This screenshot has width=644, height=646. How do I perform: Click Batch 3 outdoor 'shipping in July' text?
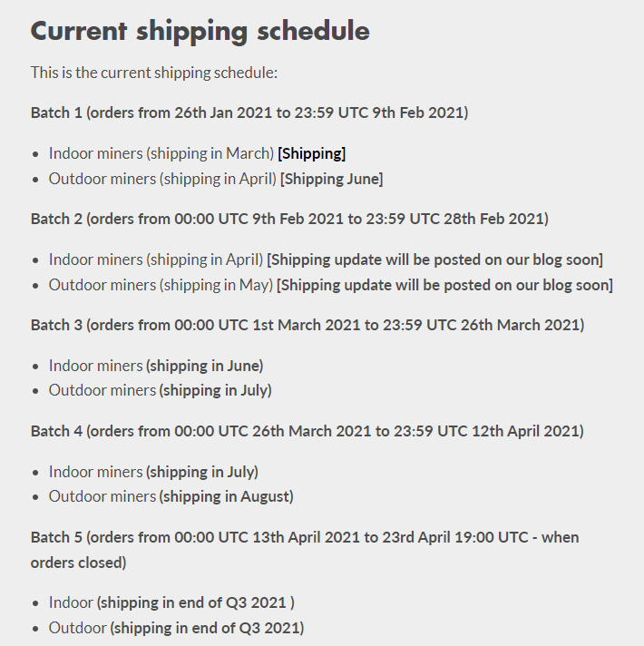tap(215, 390)
